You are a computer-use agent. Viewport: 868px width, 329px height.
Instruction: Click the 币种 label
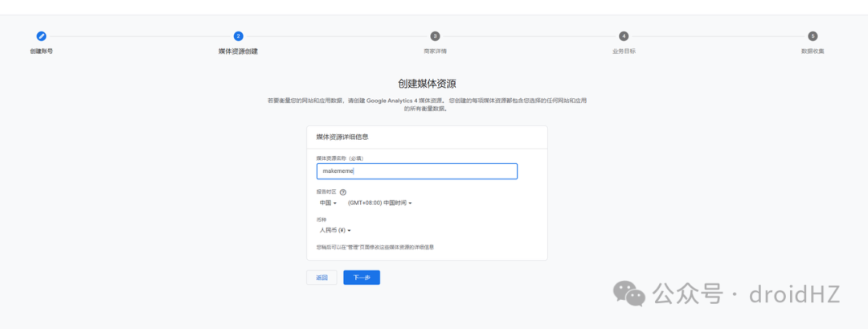point(321,220)
